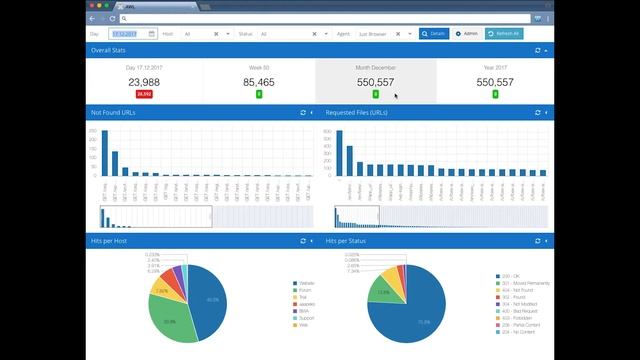Click the 206 - Partial Content legend entry
Screen dimensions: 640x360
(x=518, y=325)
